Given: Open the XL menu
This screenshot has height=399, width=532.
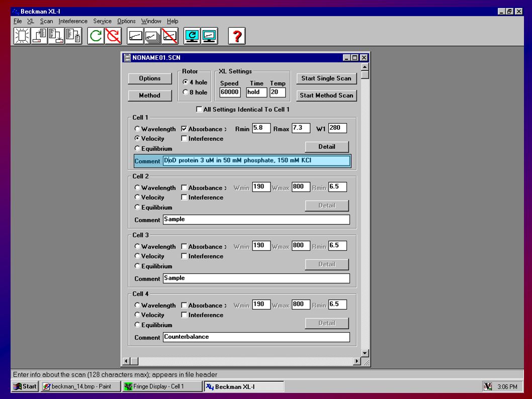Looking at the screenshot, I should [x=31, y=21].
